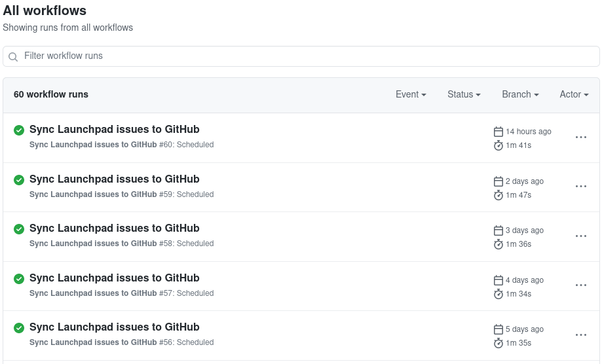Click the 60 workflow runs count
Screen dimensions: 602x364
(51, 94)
